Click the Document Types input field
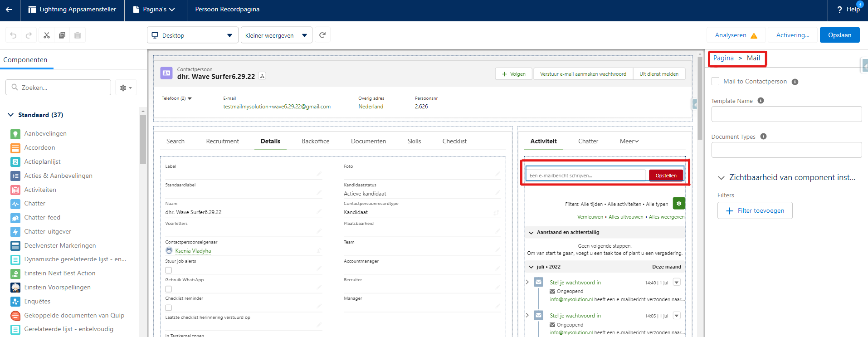Image resolution: width=868 pixels, height=337 pixels. (786, 150)
